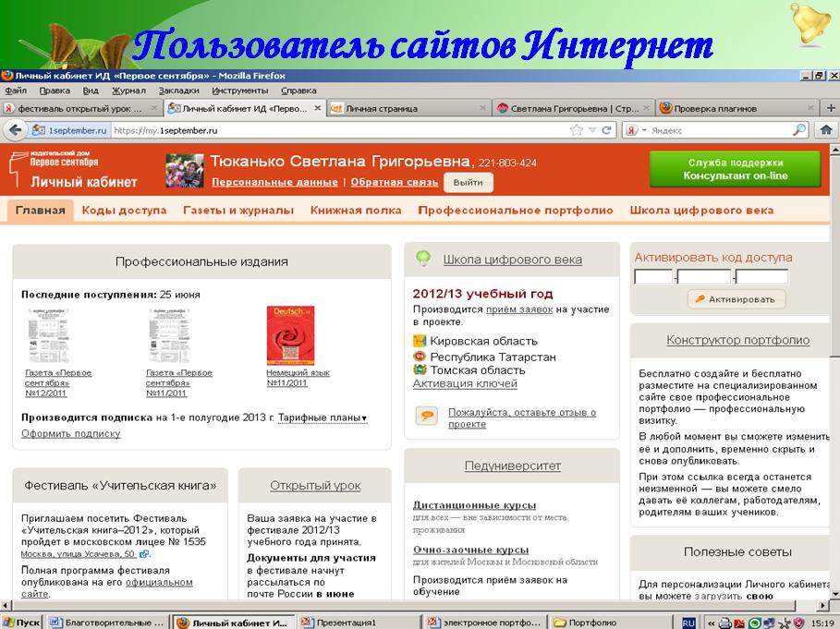
Task: Click the light bulb icon beside Школа цифрового века
Action: tap(423, 259)
